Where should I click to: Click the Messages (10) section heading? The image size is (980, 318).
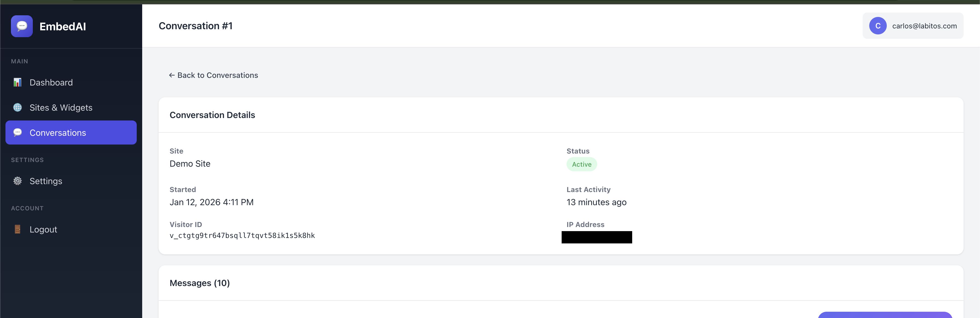click(200, 283)
